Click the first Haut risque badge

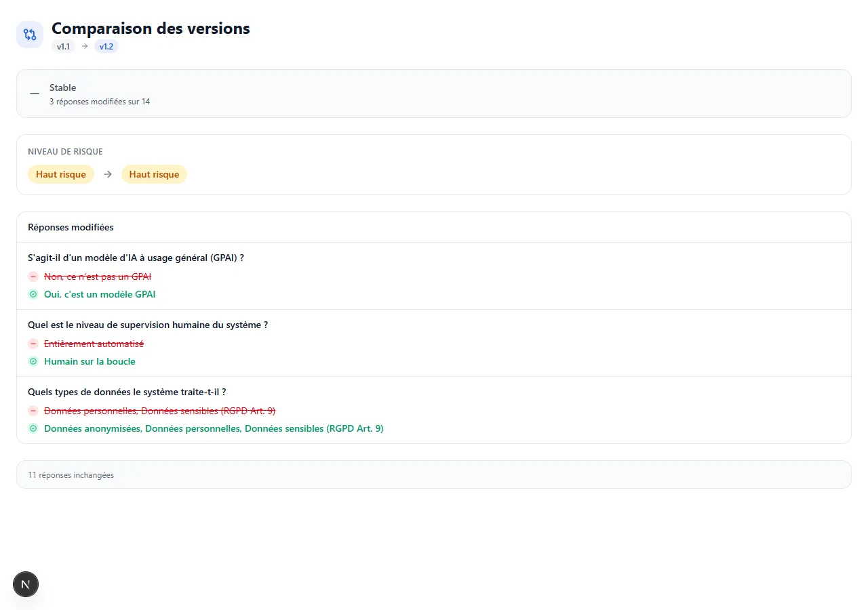(61, 174)
